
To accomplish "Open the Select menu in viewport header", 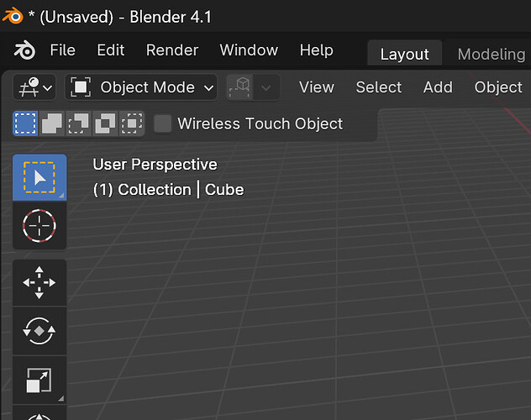I will pos(379,87).
